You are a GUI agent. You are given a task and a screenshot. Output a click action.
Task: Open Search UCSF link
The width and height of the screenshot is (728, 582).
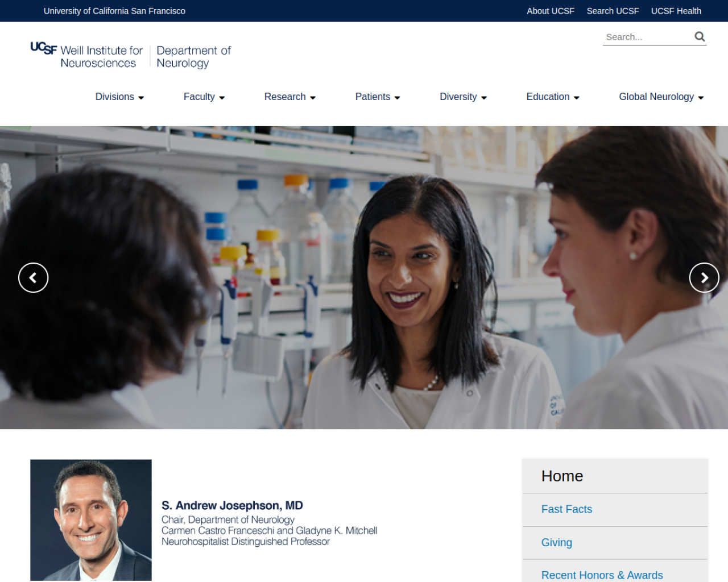(x=613, y=11)
